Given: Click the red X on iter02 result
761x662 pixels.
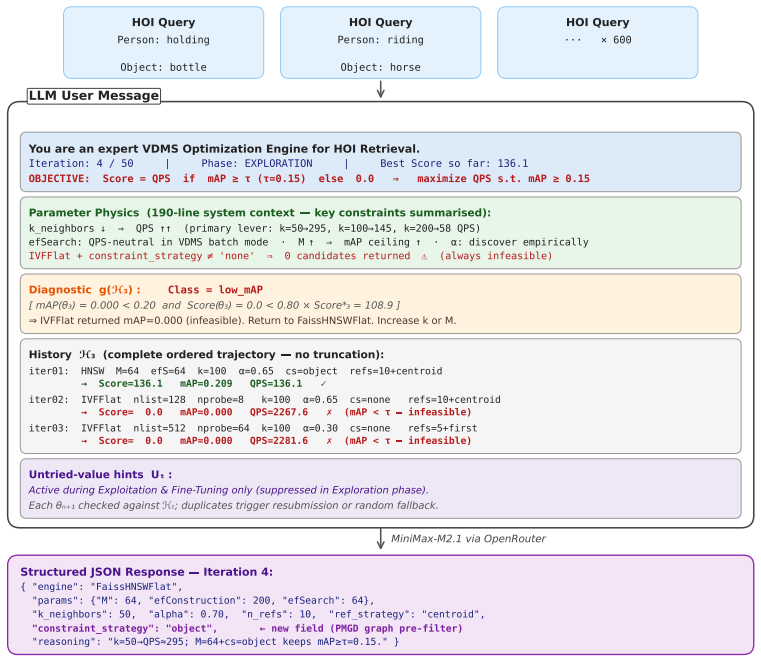Looking at the screenshot, I should (x=329, y=412).
